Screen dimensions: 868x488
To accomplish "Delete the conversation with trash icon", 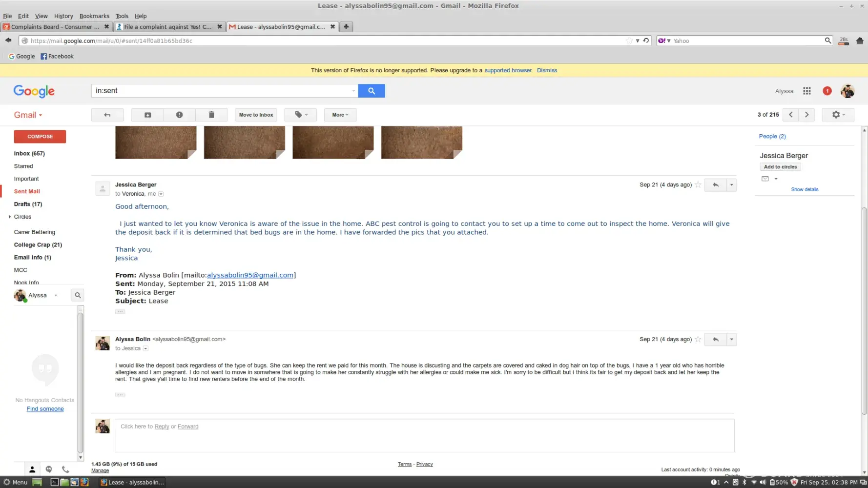I will click(211, 115).
